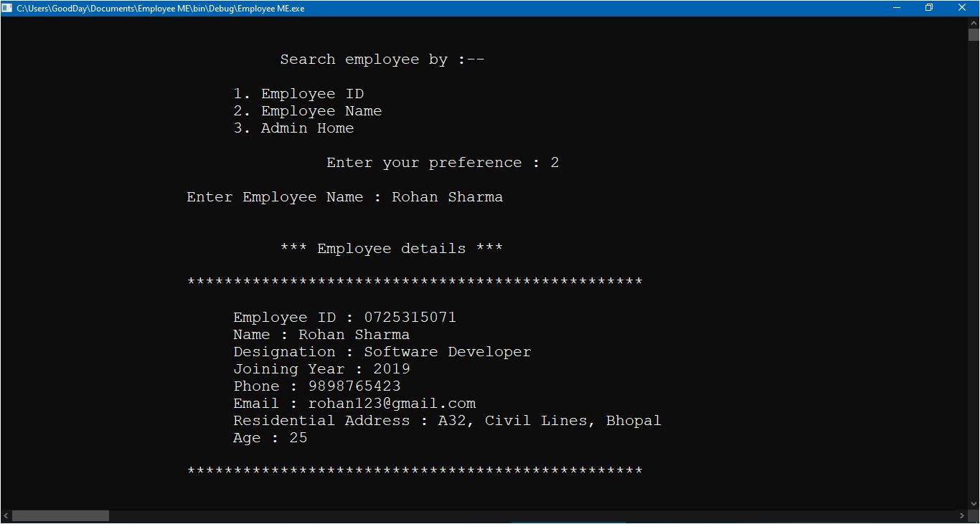
Task: Click the 'Age : 25' line
Action: click(270, 438)
